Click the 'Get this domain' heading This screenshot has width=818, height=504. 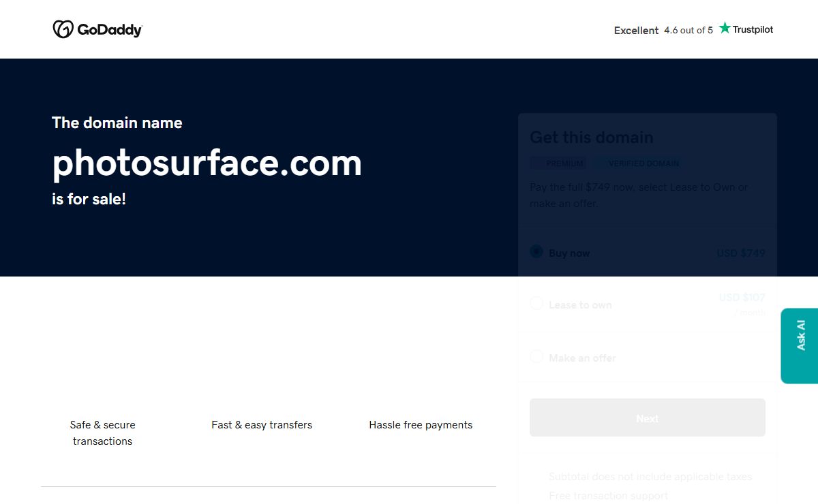[592, 138]
